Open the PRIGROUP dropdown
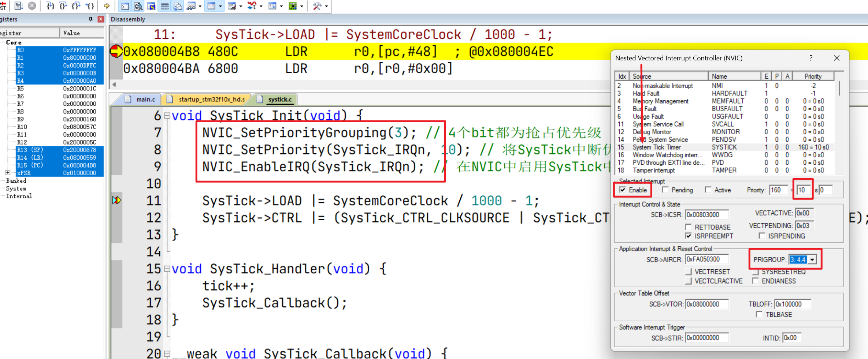This screenshot has height=359, width=868. (x=812, y=259)
